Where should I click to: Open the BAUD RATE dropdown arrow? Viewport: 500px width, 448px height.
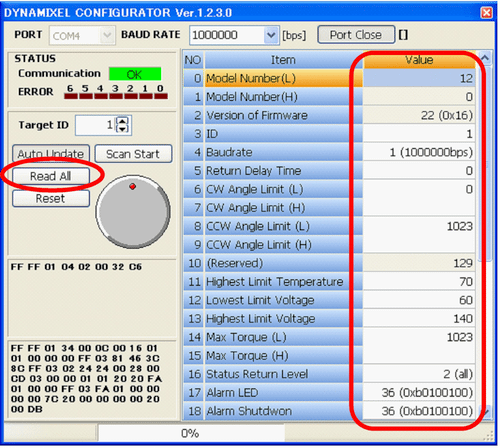click(271, 35)
